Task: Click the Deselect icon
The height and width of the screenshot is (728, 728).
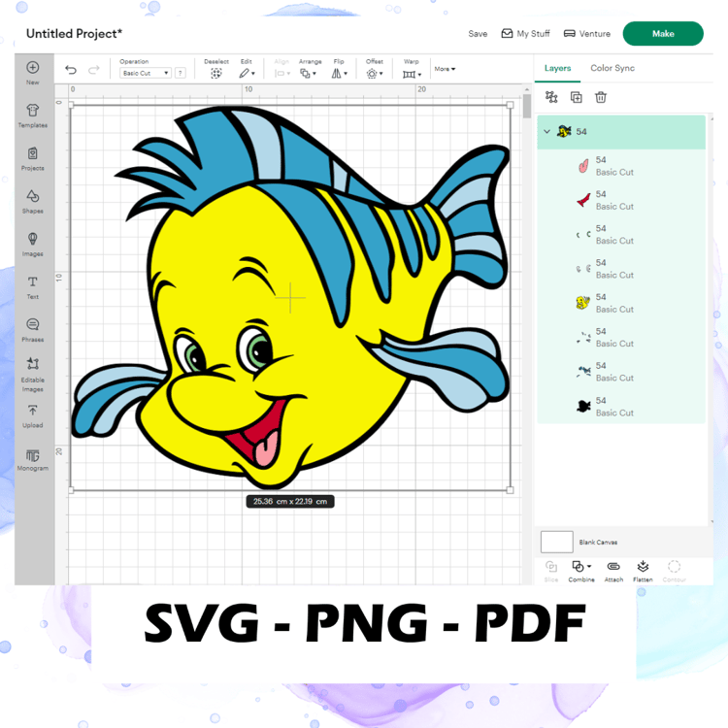Action: pos(215,74)
